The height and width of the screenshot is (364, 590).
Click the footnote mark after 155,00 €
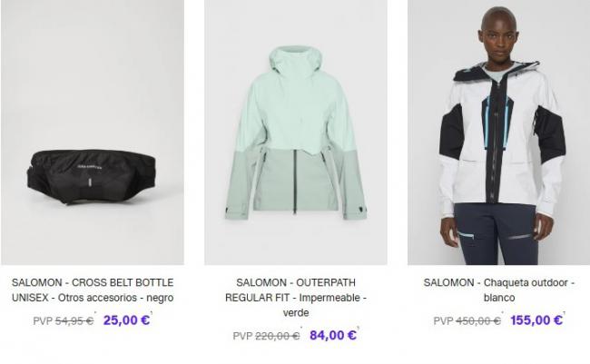565,313
